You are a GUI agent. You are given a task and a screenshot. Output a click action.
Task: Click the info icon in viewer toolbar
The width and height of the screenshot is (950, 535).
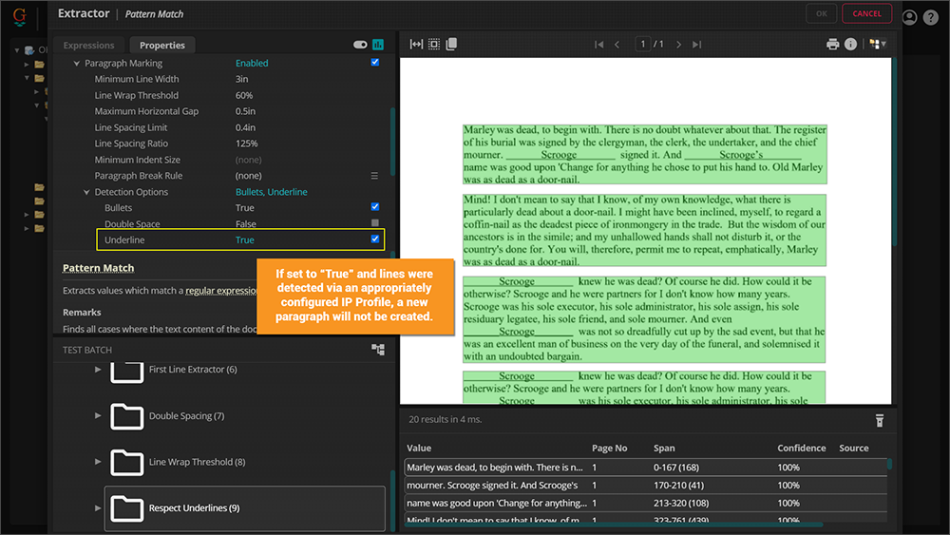click(x=851, y=44)
